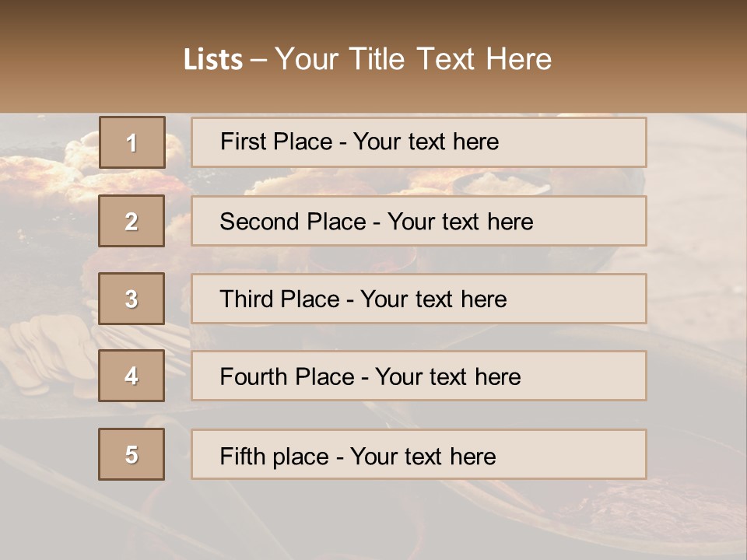Click the number 5 box
Viewport: 747px width, 560px height.
pos(132,454)
